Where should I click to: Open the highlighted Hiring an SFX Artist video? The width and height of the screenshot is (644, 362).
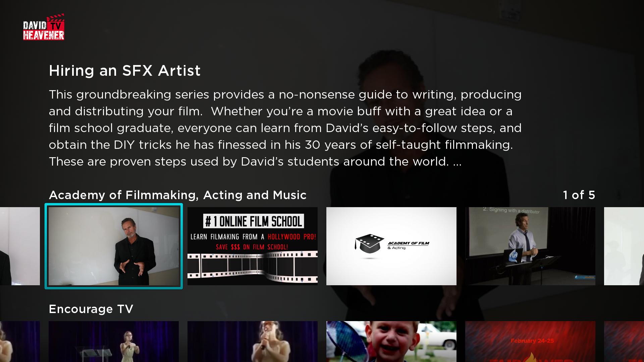coord(114,246)
